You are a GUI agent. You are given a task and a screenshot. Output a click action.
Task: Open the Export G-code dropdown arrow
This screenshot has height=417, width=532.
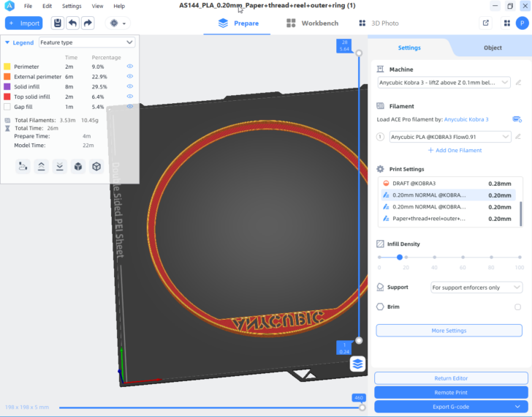tap(517, 407)
